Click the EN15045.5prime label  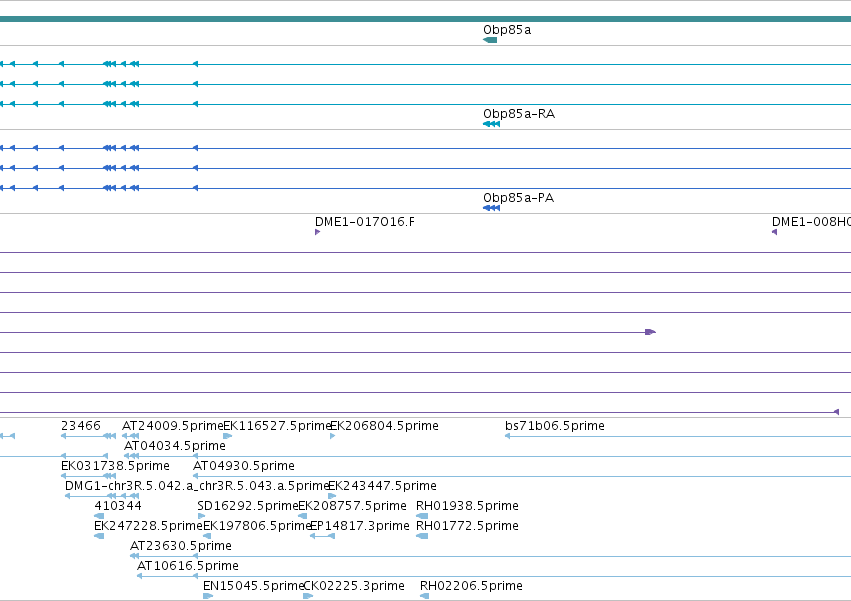(253, 586)
